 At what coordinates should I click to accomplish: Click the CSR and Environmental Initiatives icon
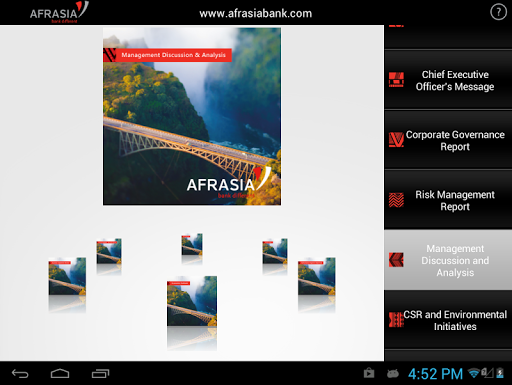(x=396, y=320)
